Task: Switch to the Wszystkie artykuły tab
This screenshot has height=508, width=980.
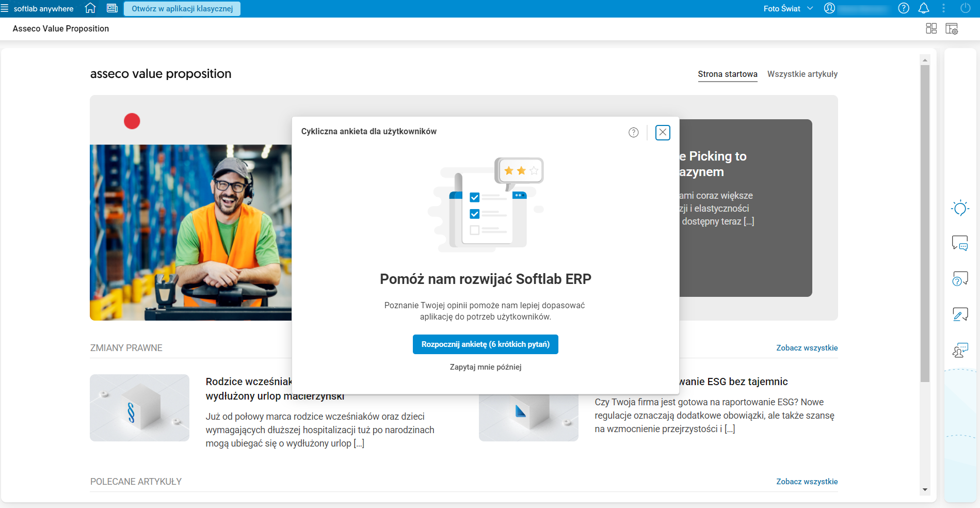Action: pos(802,74)
